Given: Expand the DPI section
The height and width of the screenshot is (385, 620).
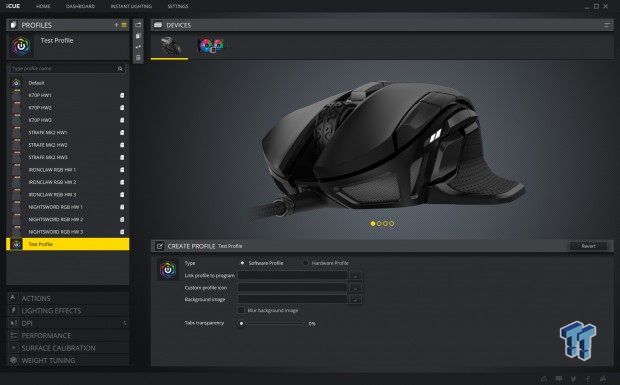Looking at the screenshot, I should click(68, 323).
